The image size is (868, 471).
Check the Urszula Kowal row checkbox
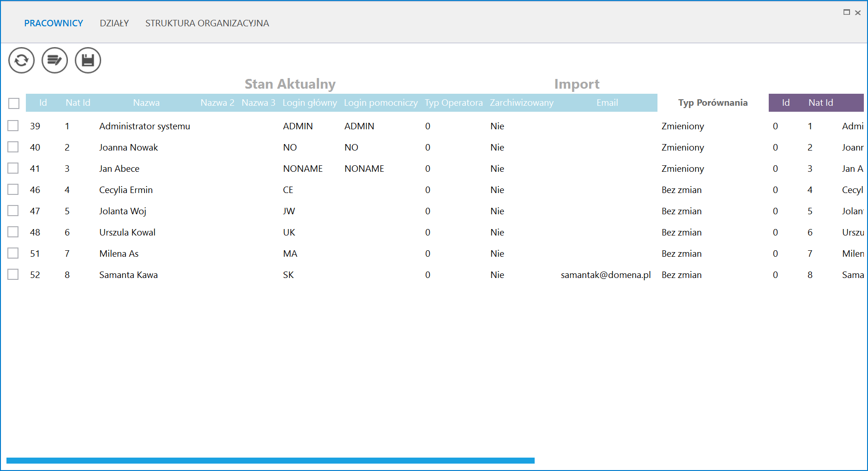click(13, 232)
